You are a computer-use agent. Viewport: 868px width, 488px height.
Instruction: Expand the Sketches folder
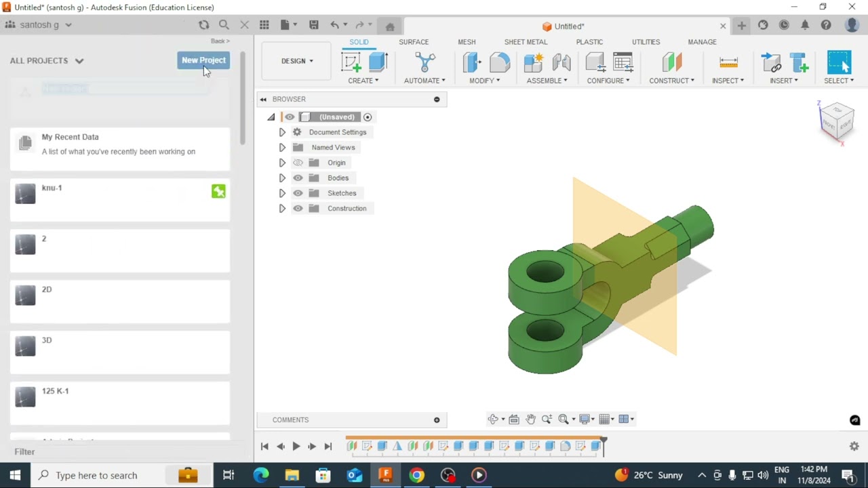282,193
